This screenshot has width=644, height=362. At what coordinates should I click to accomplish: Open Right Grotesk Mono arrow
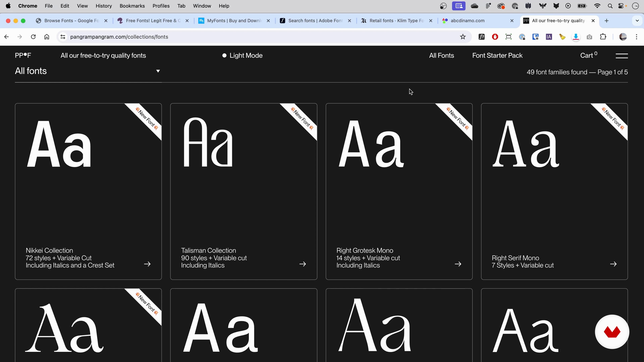point(458,264)
